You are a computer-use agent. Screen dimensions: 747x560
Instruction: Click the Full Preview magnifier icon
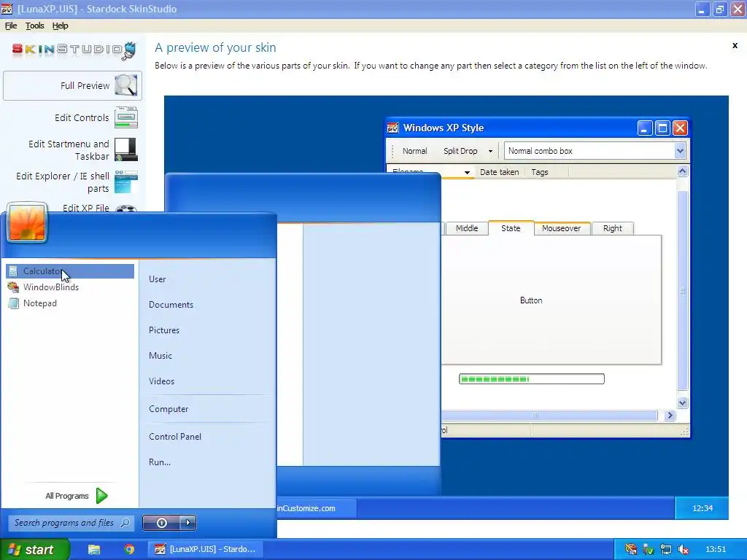[125, 85]
